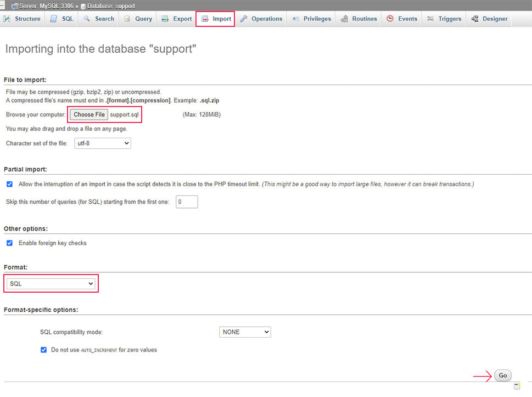Go to the Search tab
532x397 pixels.
pos(98,19)
